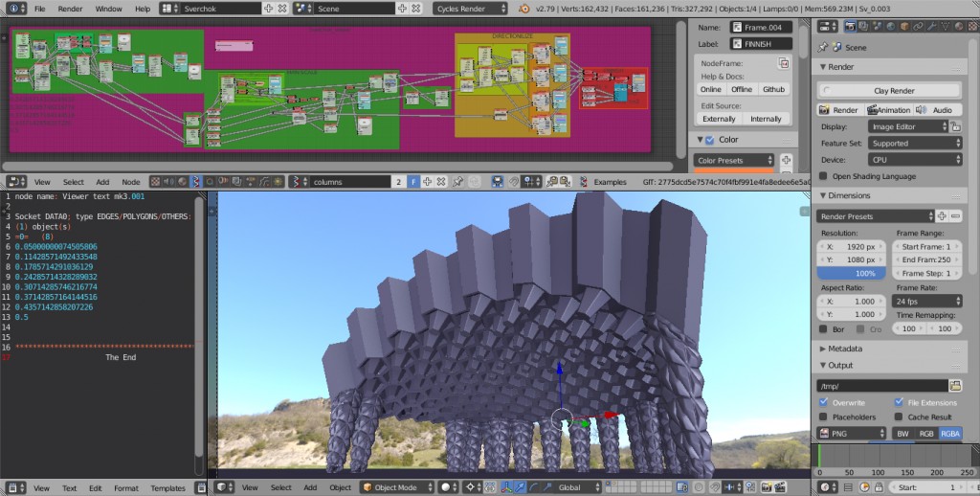Open the Render Layers properties tab
The image size is (980, 496).
pos(863,26)
